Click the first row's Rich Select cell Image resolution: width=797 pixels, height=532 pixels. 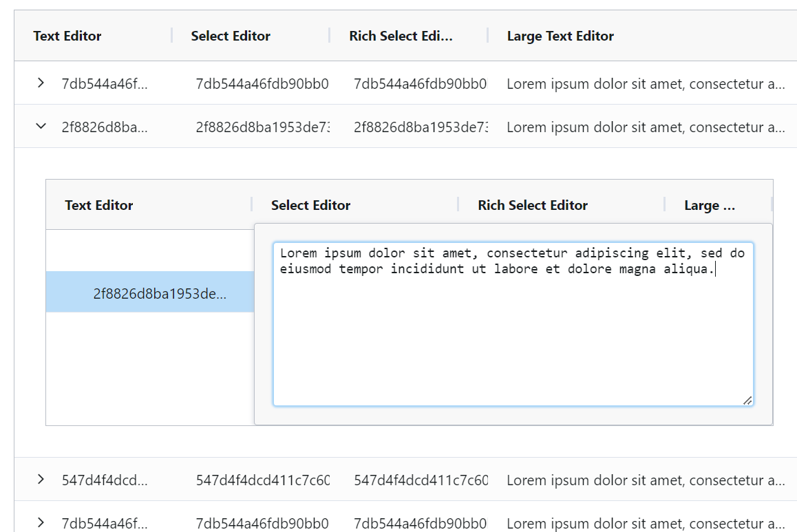click(x=421, y=84)
